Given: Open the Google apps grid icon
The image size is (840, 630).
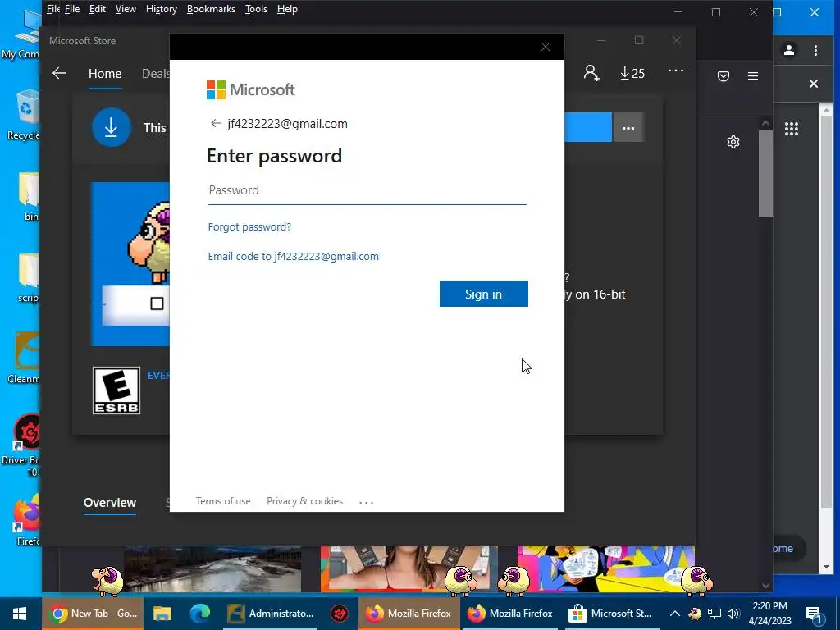Looking at the screenshot, I should pyautogui.click(x=792, y=129).
